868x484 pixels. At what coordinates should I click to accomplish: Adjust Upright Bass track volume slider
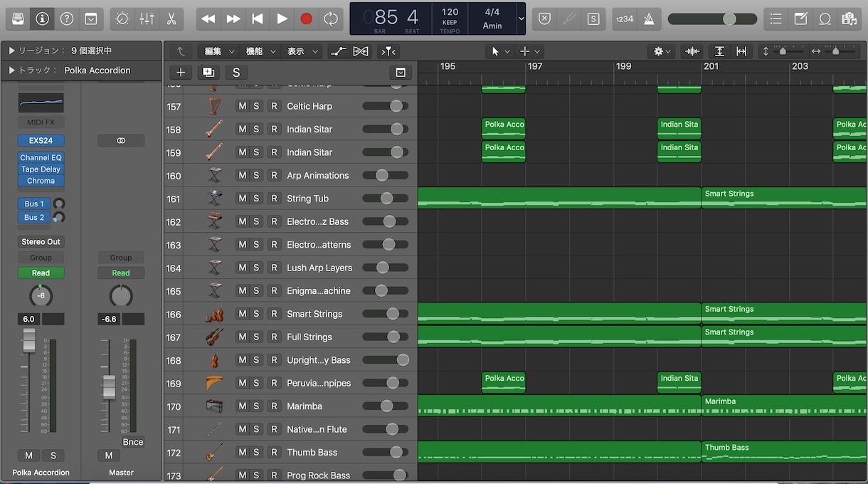pyautogui.click(x=386, y=360)
